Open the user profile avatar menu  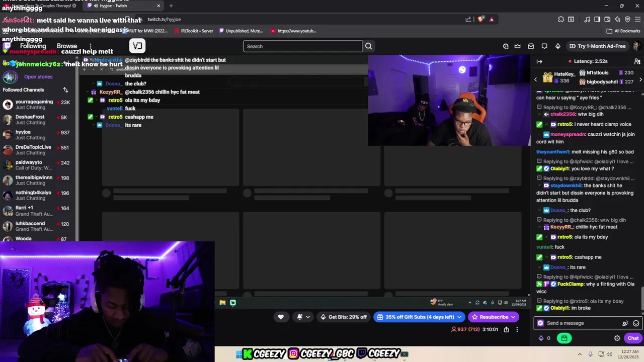[636, 46]
